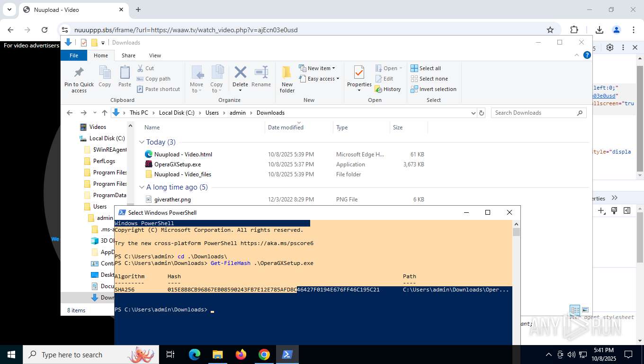Collapse the Today group
The width and height of the screenshot is (644, 364).
click(x=142, y=142)
